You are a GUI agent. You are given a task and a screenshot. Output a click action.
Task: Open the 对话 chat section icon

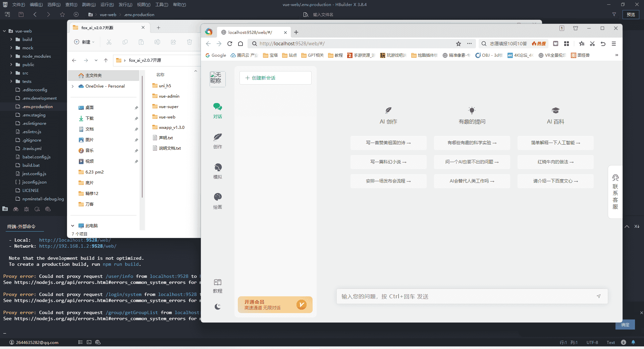pos(217,107)
